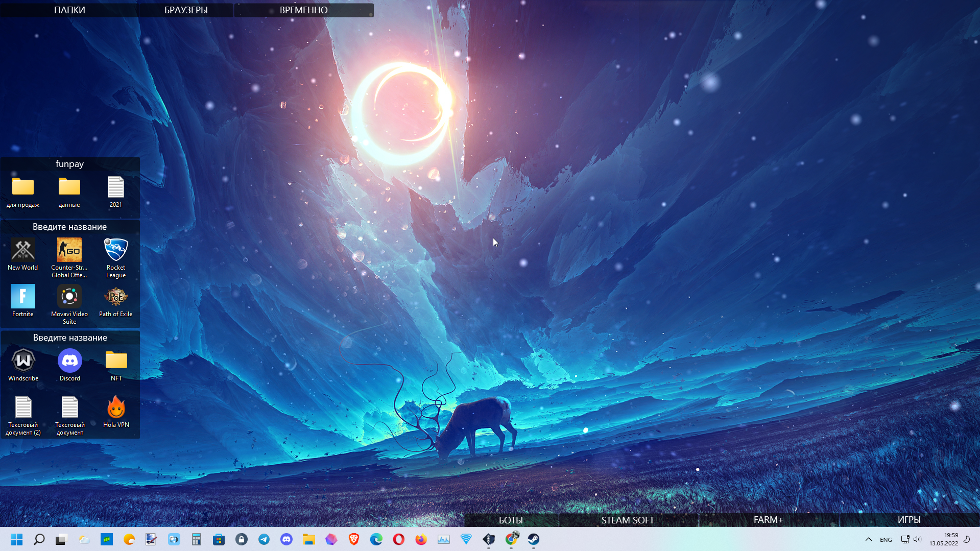Open the volume control in system tray
Image resolution: width=980 pixels, height=551 pixels.
pyautogui.click(x=917, y=539)
